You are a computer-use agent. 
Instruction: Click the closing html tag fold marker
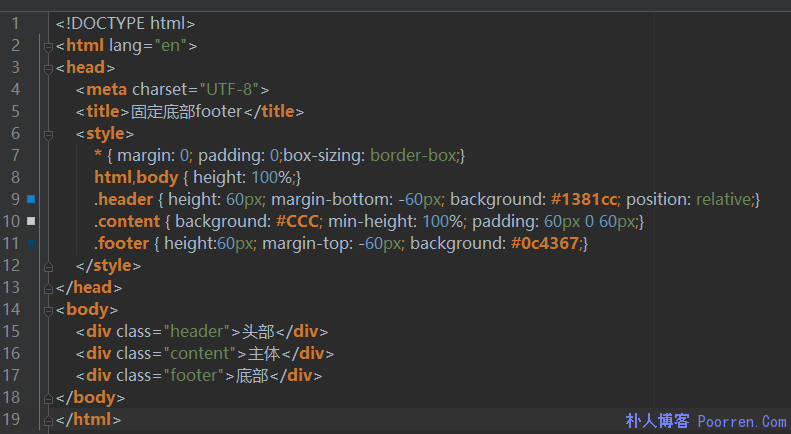47,420
